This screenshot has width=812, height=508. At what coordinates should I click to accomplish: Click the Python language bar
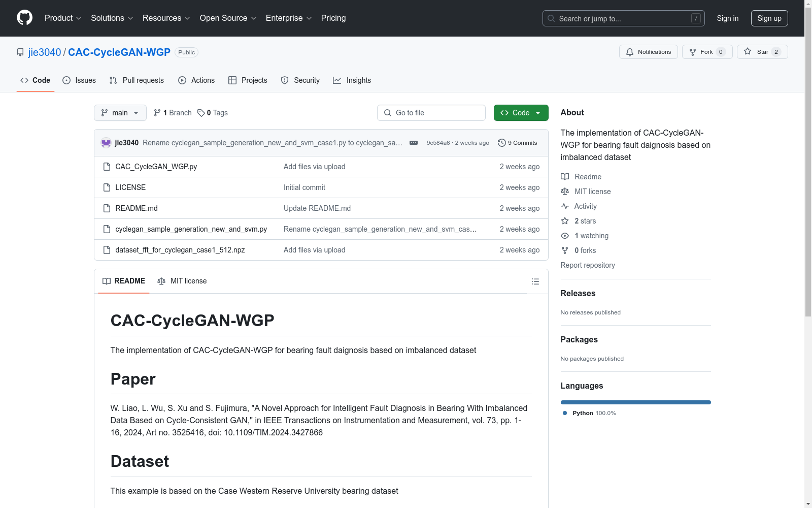tap(635, 402)
